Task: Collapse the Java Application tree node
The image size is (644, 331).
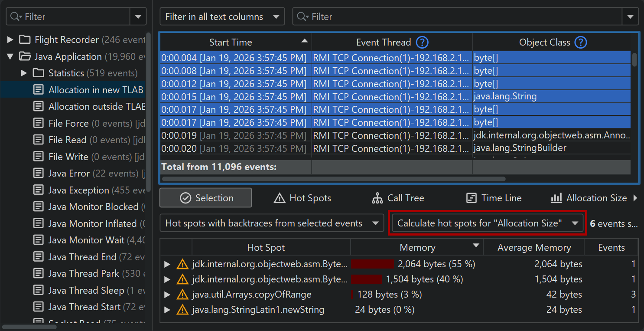Action: coord(10,57)
